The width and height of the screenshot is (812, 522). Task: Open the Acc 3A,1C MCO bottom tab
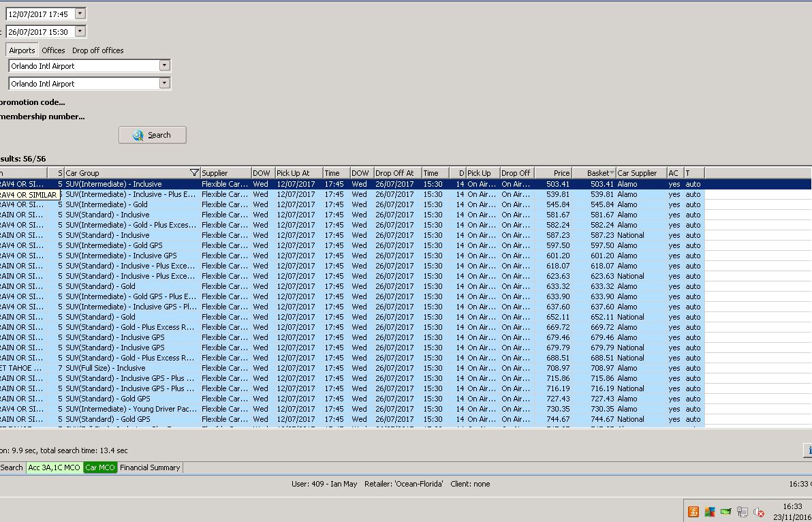[54, 467]
